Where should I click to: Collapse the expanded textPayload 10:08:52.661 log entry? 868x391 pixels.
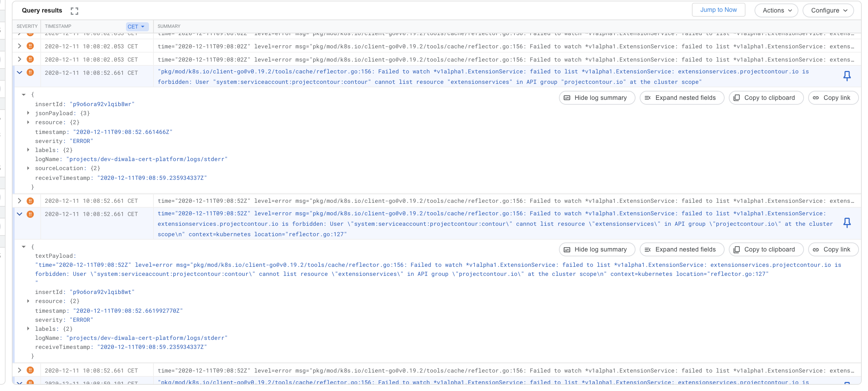(19, 214)
